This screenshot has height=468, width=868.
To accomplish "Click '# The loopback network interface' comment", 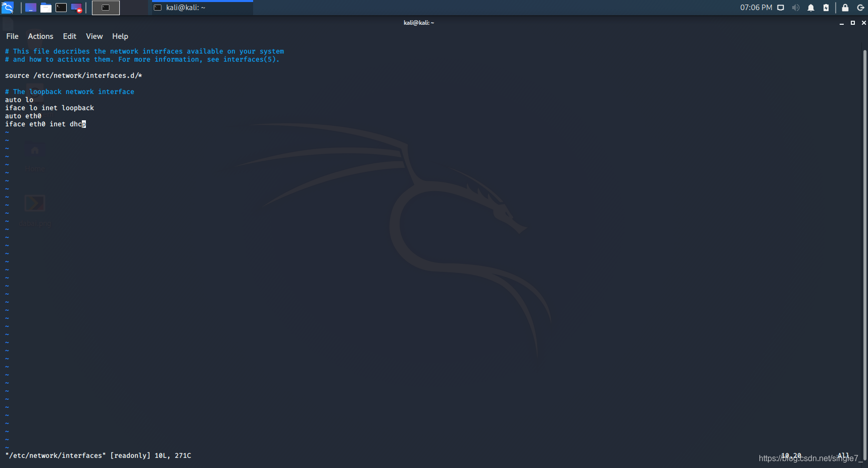I will 70,92.
